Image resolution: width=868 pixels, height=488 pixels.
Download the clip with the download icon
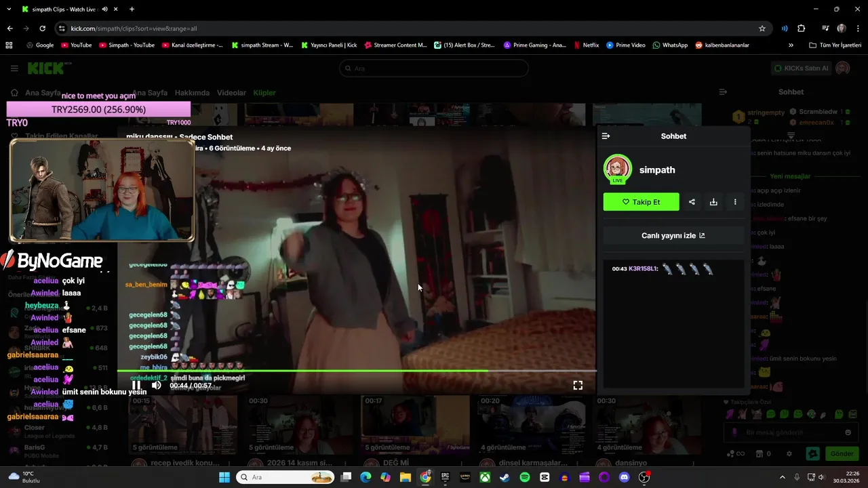tap(713, 202)
